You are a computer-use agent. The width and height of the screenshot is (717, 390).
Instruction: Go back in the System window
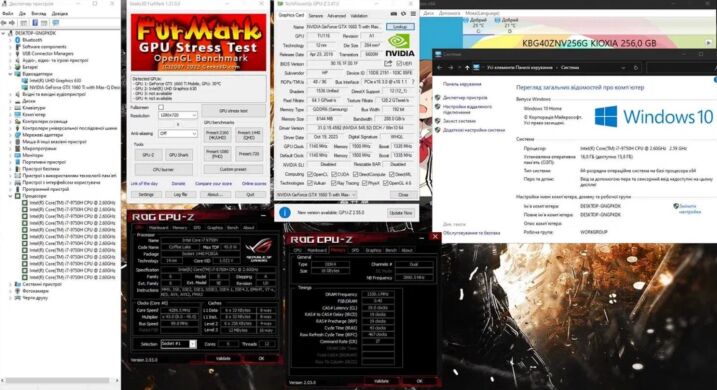tap(439, 68)
